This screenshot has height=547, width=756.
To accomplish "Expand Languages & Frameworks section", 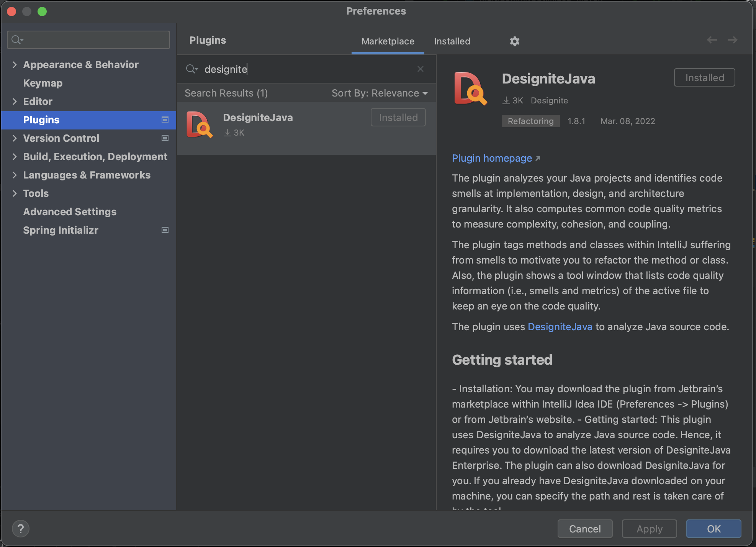I will 15,175.
